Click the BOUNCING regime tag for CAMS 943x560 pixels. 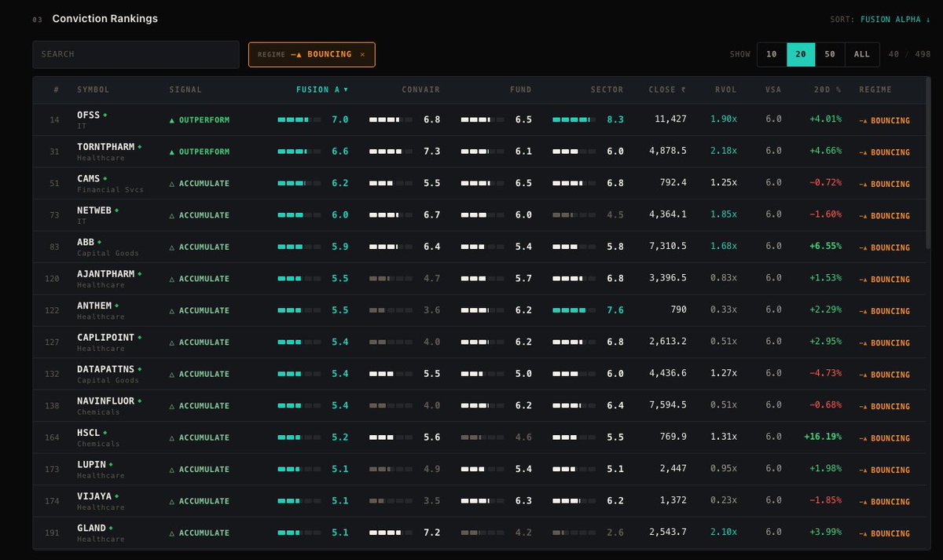[x=885, y=184]
